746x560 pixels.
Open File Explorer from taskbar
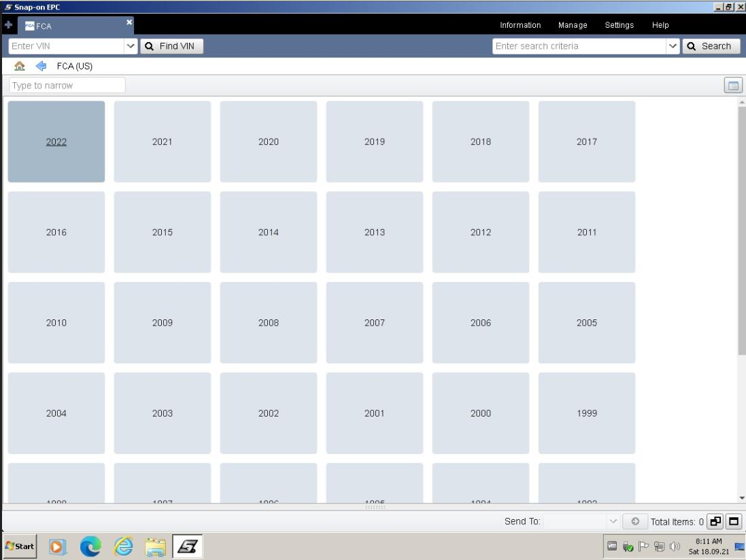click(x=156, y=546)
